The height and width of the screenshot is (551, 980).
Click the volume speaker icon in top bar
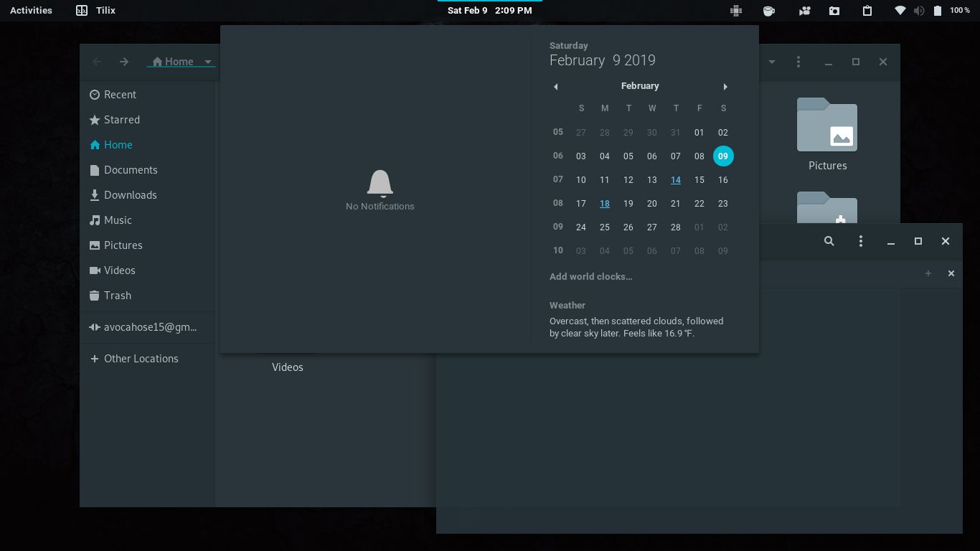pyautogui.click(x=919, y=10)
